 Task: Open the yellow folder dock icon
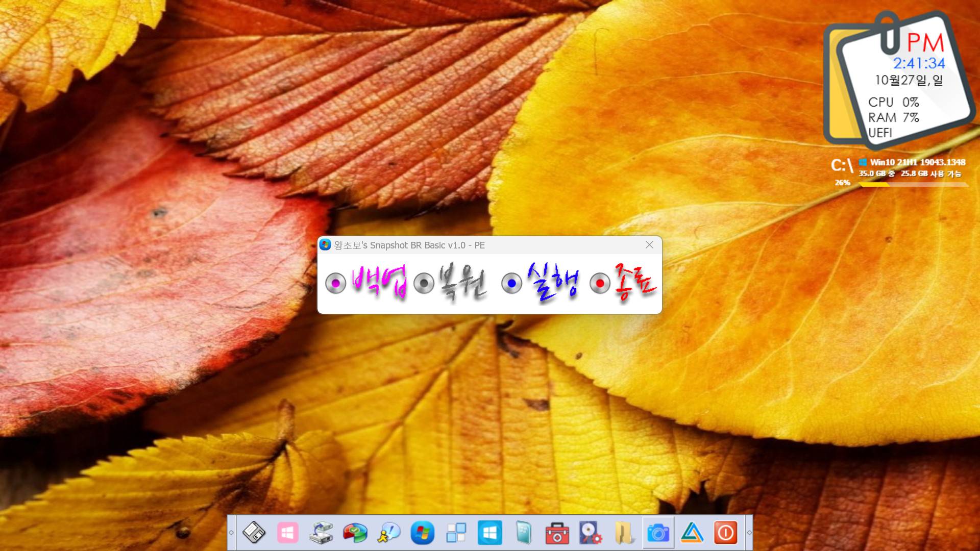pos(624,533)
